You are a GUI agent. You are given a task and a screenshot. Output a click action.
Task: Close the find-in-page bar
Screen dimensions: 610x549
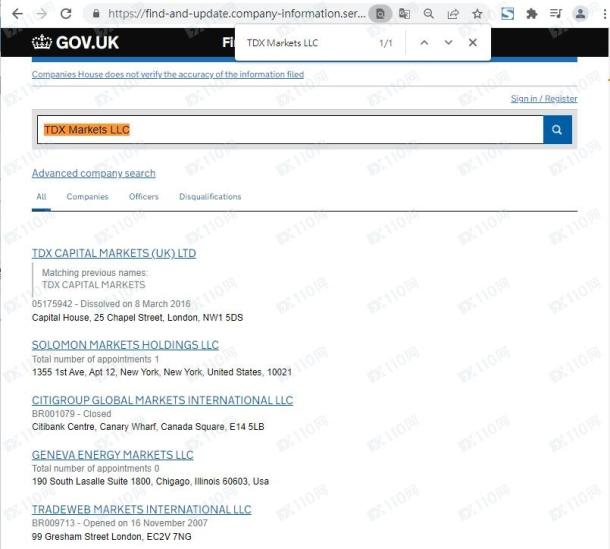473,43
